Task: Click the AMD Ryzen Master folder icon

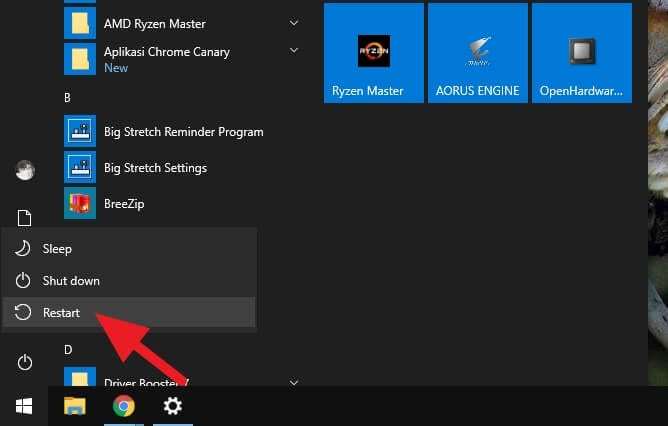Action: tap(80, 23)
